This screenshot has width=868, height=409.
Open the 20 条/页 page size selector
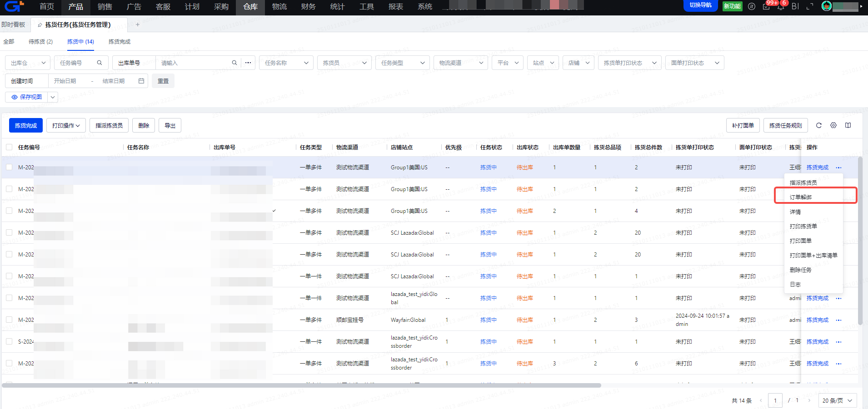pyautogui.click(x=837, y=400)
